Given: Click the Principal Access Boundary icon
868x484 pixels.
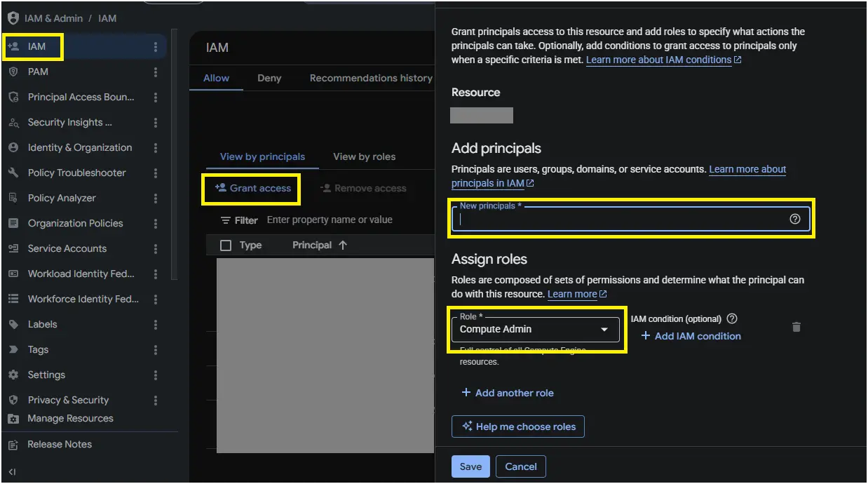Looking at the screenshot, I should click(x=13, y=97).
